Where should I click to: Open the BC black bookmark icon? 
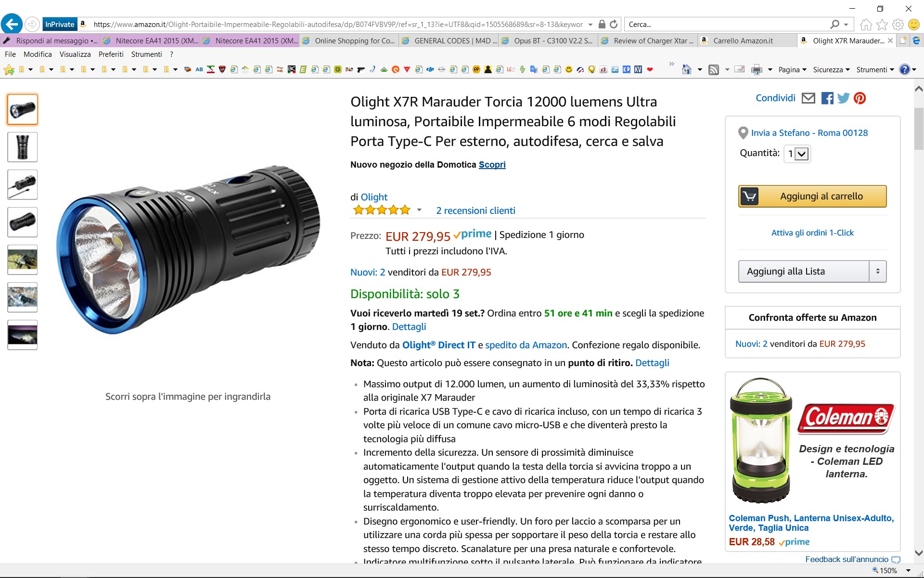[292, 69]
